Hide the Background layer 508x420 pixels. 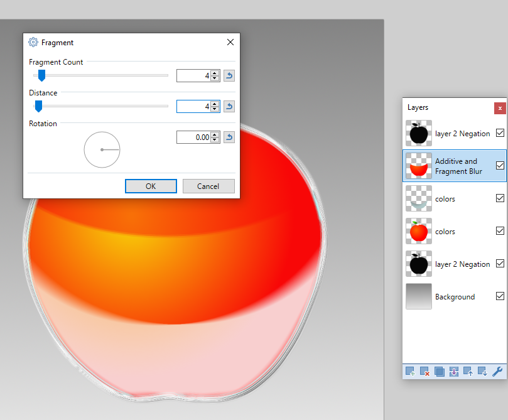pyautogui.click(x=500, y=296)
